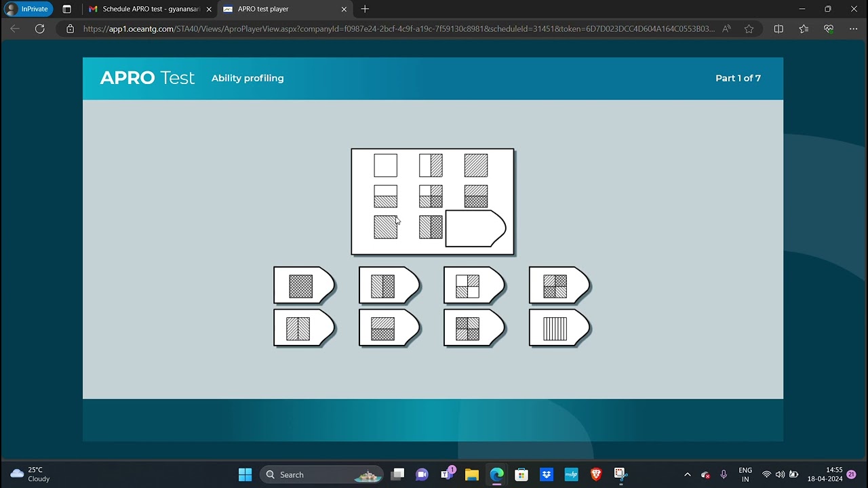Image resolution: width=868 pixels, height=488 pixels.
Task: Click the Read aloud icon in address bar
Action: coord(726,28)
